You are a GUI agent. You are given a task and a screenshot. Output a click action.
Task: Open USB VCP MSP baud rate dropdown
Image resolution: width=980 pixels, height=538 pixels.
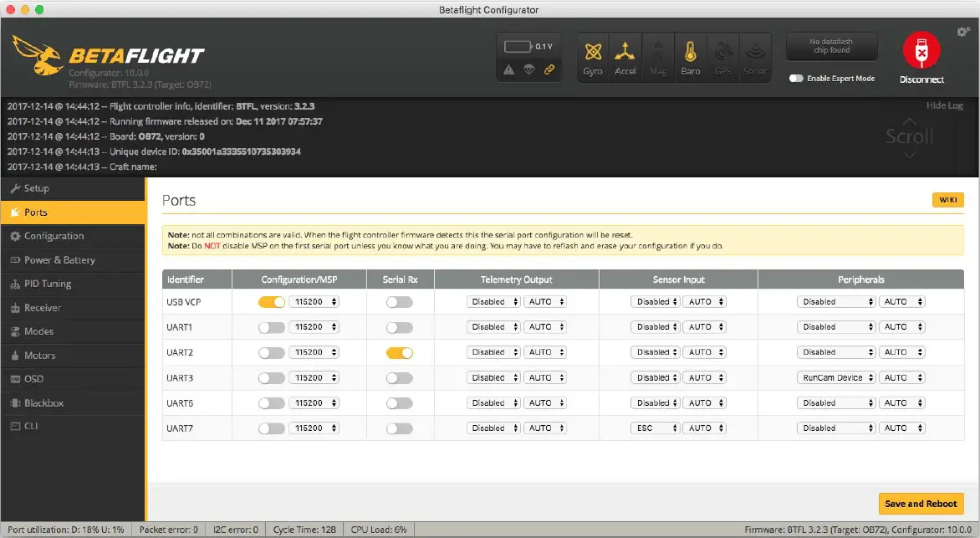314,301
